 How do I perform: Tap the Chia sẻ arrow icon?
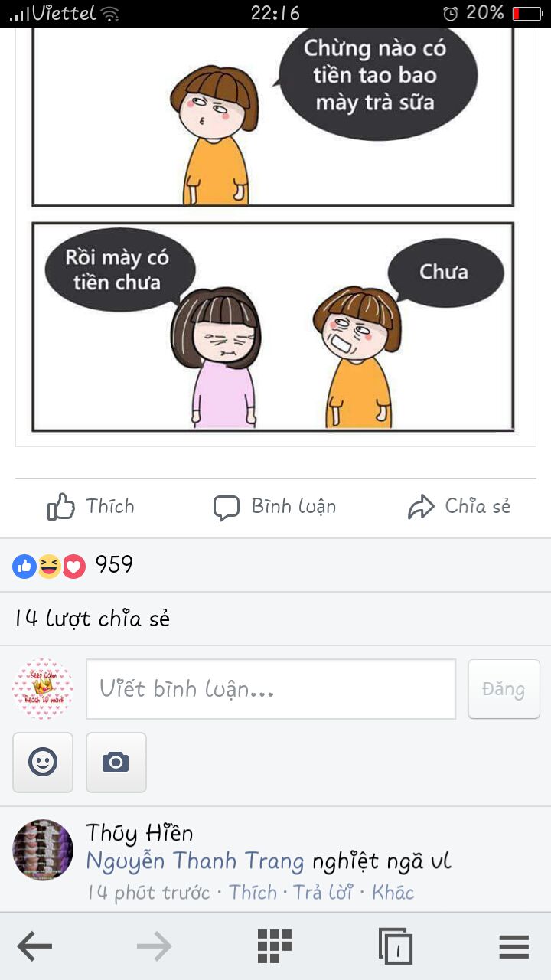[x=421, y=507]
